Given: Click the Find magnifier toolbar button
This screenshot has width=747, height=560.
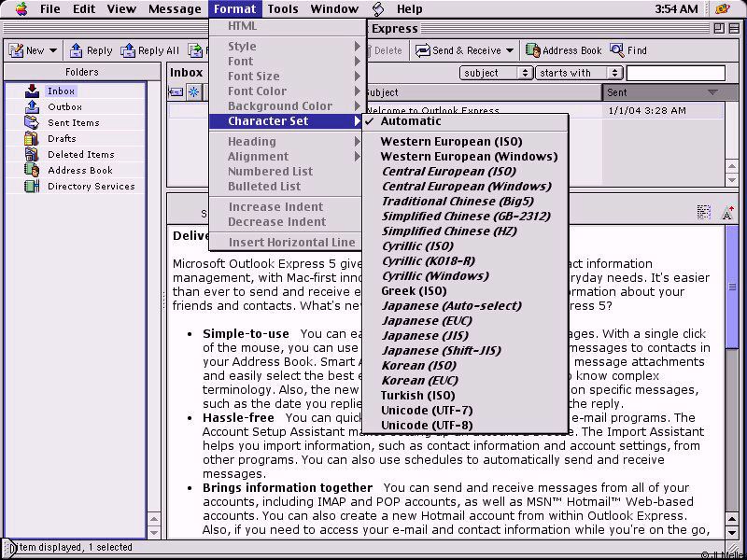Looking at the screenshot, I should [x=628, y=50].
